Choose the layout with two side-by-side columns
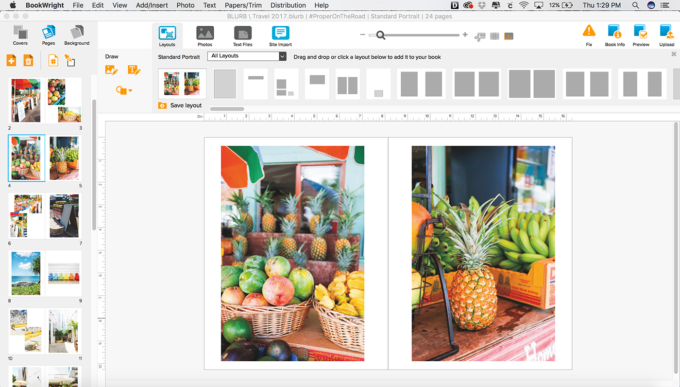 click(x=347, y=83)
